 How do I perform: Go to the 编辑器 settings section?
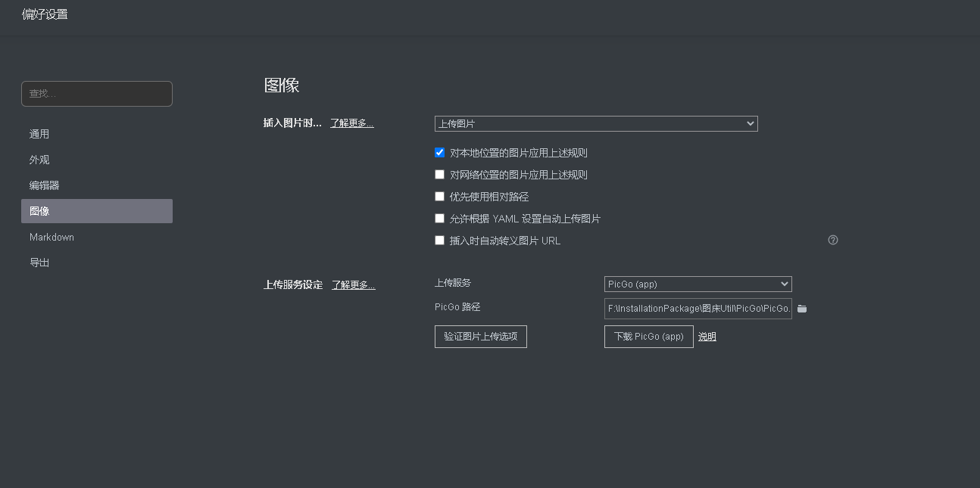pos(44,185)
